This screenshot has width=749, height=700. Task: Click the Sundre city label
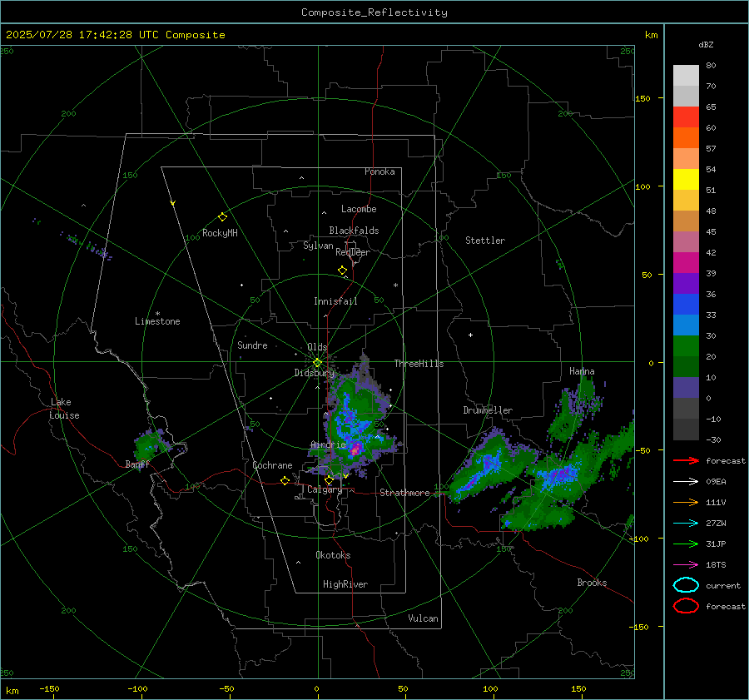click(x=252, y=345)
